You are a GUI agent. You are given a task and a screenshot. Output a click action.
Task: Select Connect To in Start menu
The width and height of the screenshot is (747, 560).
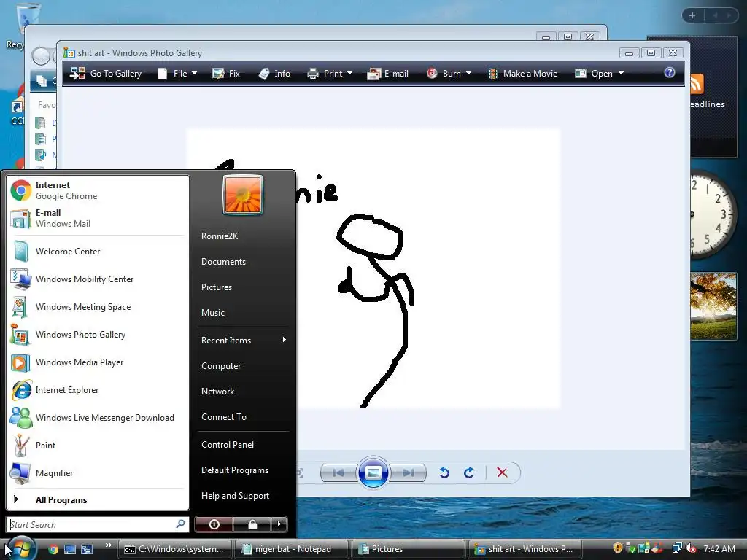tap(243, 416)
